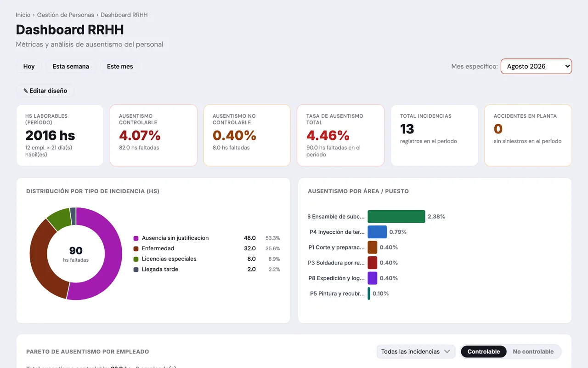588x368 pixels.
Task: Select the Hoy period filter
Action: [29, 66]
